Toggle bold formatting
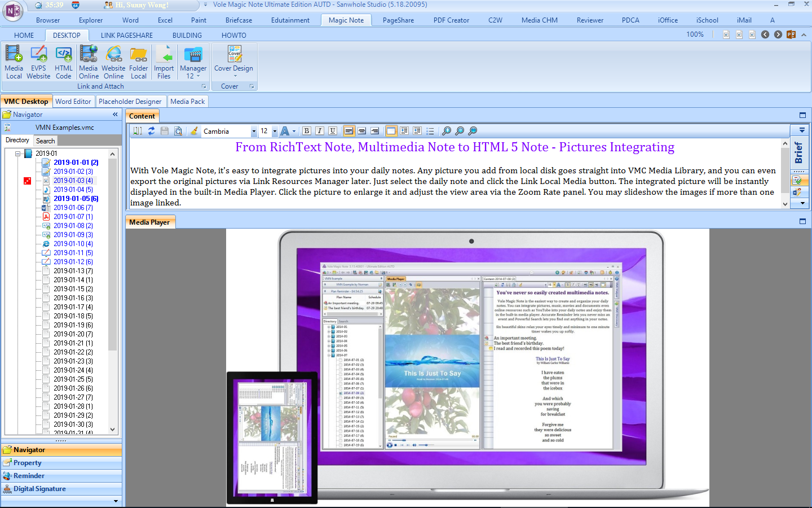This screenshot has width=812, height=508. pos(307,131)
